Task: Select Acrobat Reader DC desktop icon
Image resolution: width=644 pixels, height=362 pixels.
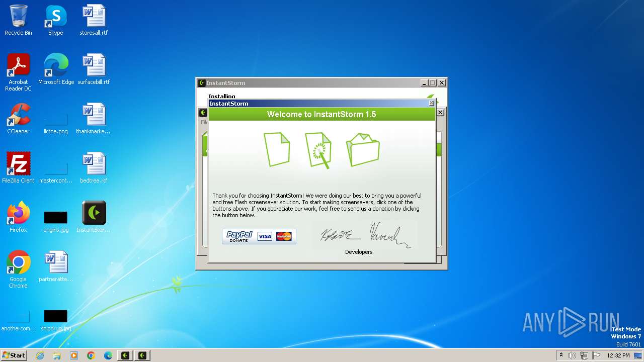Action: point(18,72)
